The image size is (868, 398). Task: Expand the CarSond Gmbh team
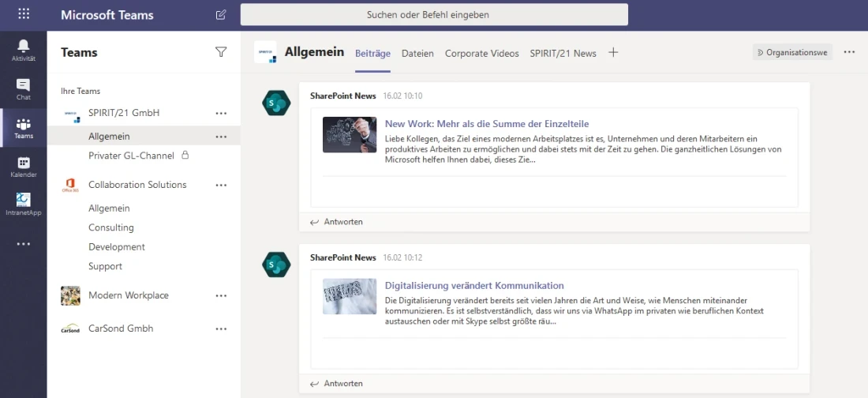[x=121, y=329]
